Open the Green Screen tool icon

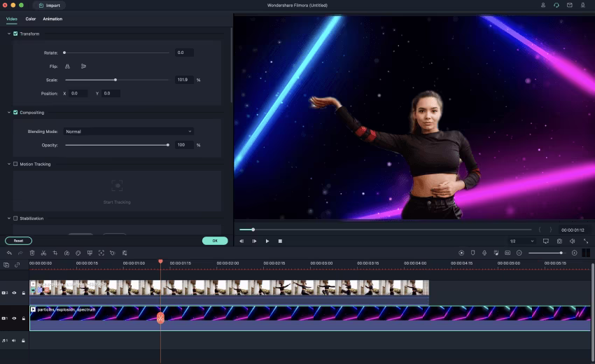coord(90,253)
